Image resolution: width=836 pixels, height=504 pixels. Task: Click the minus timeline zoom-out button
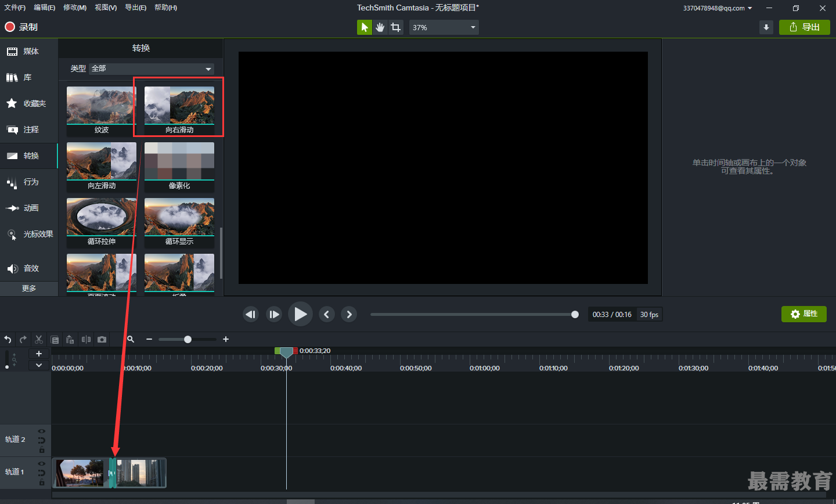pos(149,339)
